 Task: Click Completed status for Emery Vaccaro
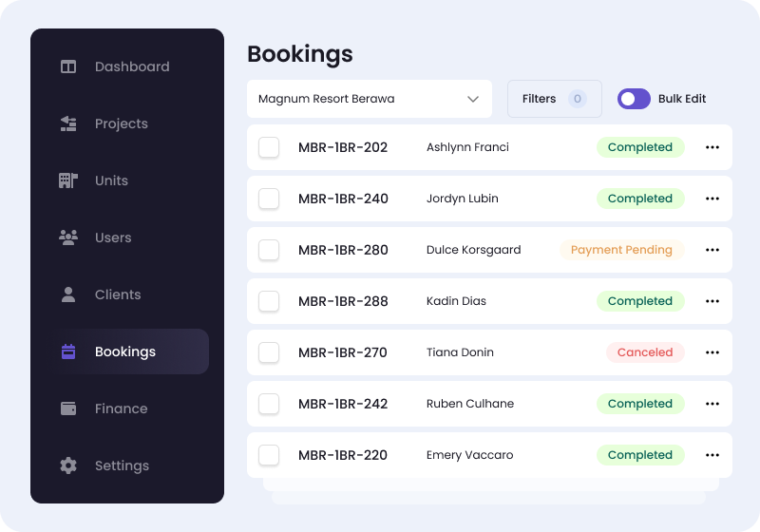coord(640,455)
